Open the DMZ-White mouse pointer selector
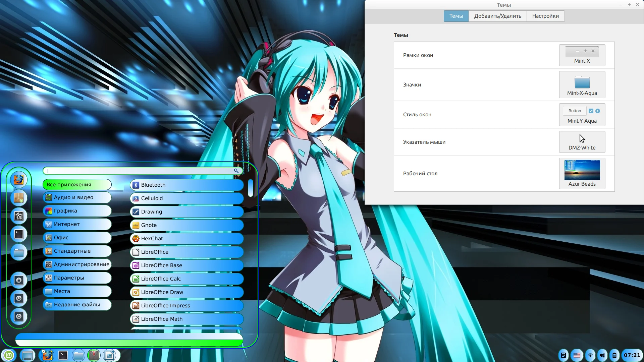 tap(582, 142)
